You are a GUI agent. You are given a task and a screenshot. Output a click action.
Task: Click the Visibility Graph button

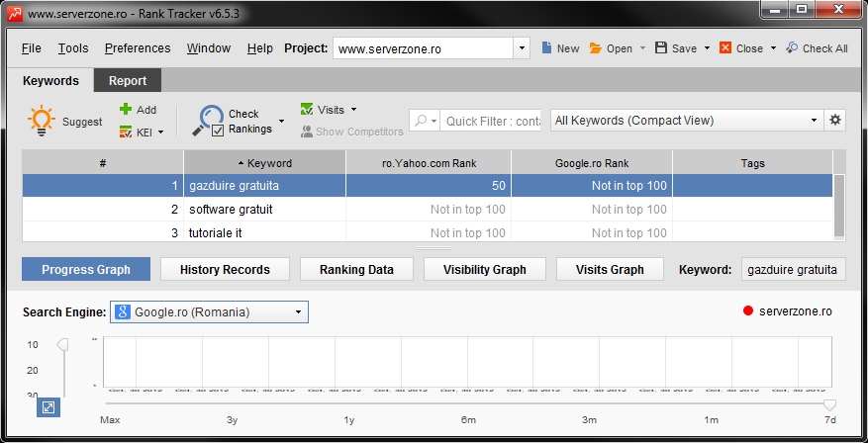click(484, 269)
